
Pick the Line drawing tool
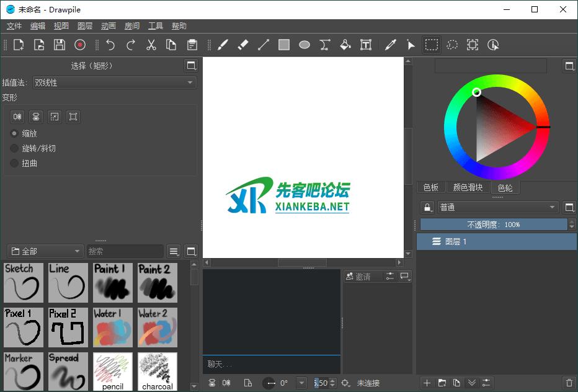click(x=263, y=44)
